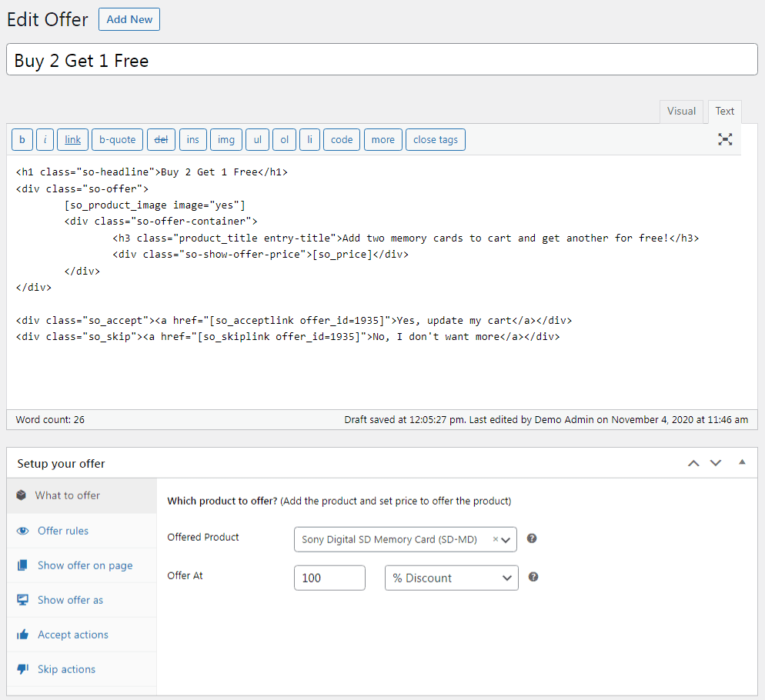Switch to the Text editor tab

tap(724, 112)
